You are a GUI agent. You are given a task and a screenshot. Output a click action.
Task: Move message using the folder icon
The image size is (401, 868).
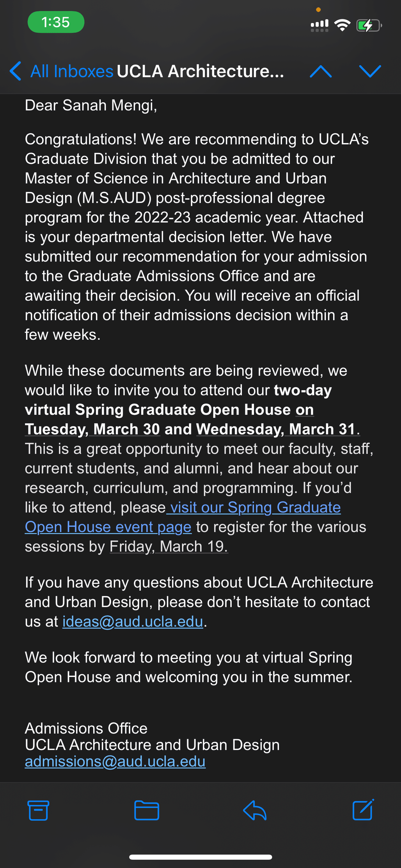pos(147,810)
